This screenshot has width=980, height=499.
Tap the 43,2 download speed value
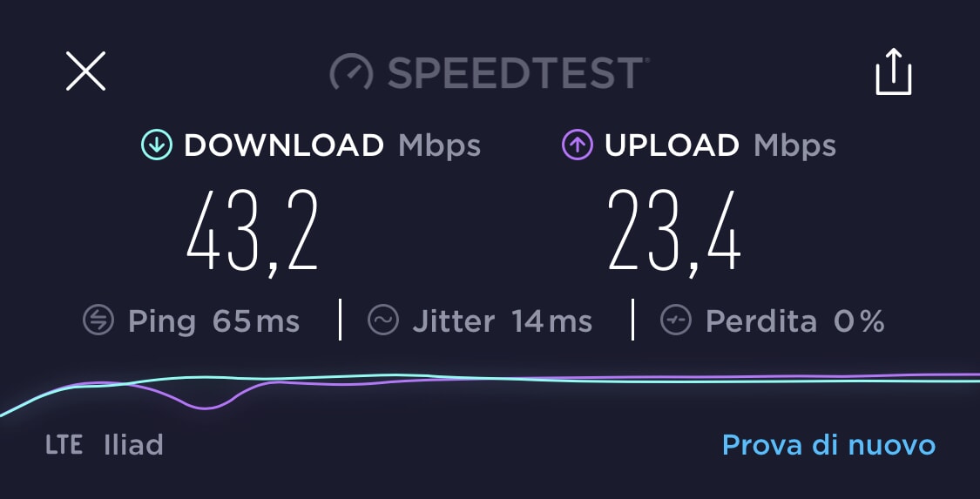click(x=253, y=233)
